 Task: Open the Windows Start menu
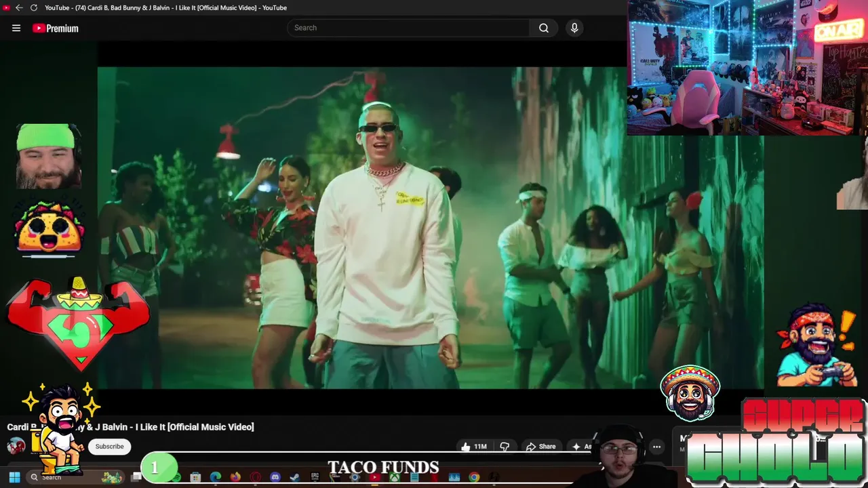click(x=14, y=477)
